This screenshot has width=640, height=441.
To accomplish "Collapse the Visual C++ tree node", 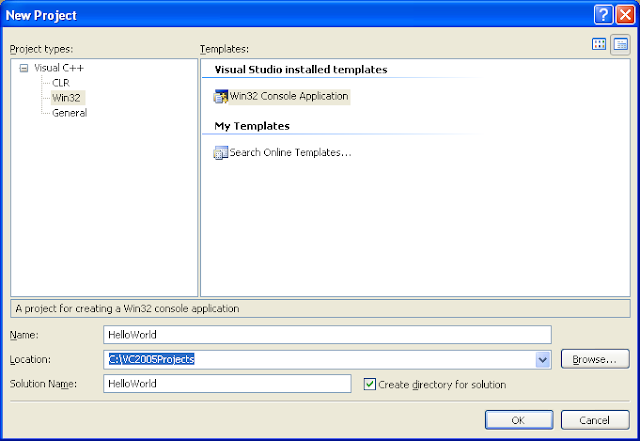I will (24, 68).
